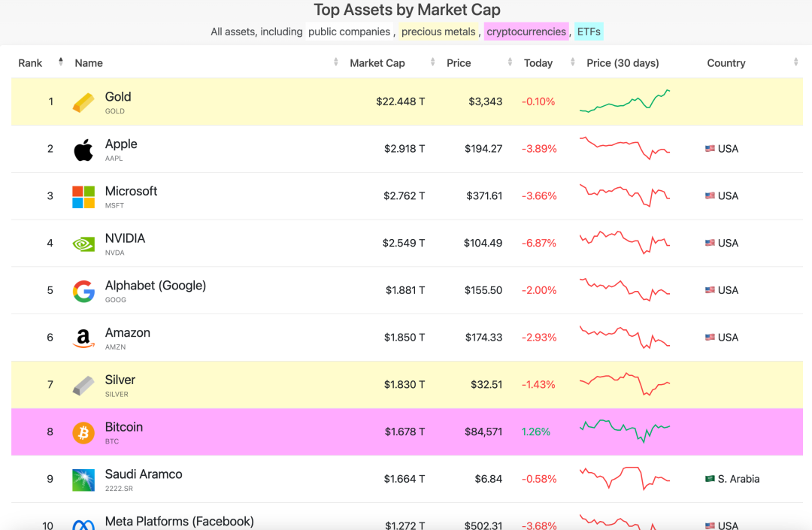The width and height of the screenshot is (812, 530).
Task: Click the USA flag in NVIDIA row
Action: click(x=710, y=243)
